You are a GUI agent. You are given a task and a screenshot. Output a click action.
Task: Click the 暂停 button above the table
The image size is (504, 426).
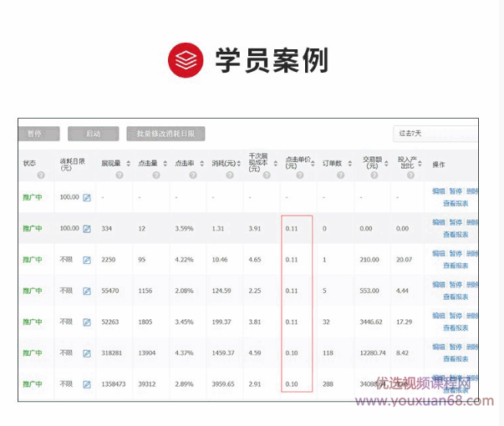point(38,134)
